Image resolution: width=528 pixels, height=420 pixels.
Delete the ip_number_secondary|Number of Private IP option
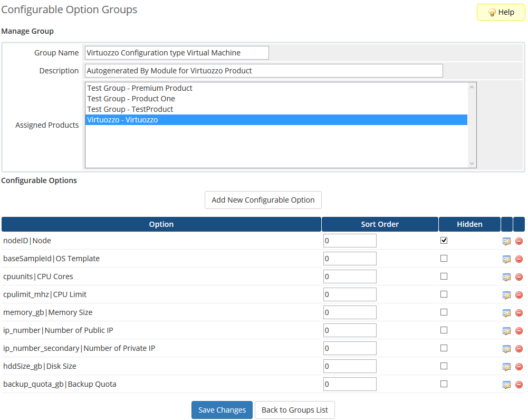[x=519, y=349]
